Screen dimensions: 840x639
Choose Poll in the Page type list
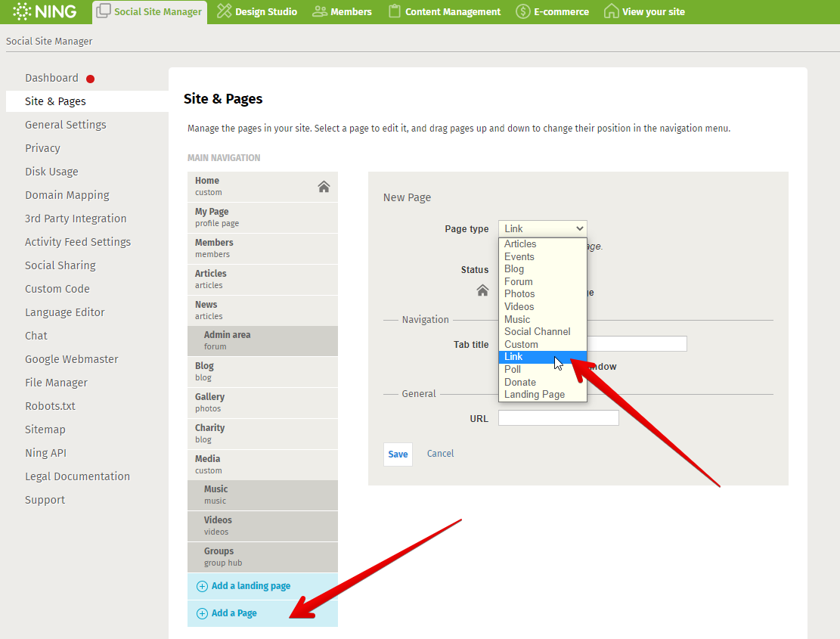542,370
